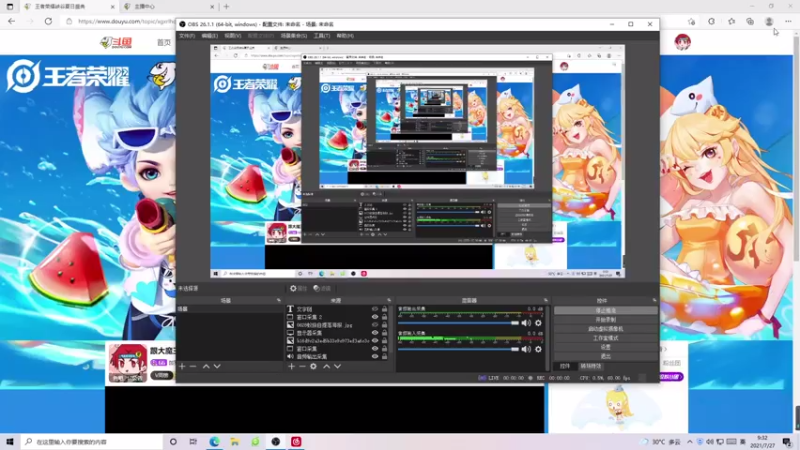
Task: Toggle visibility of b164 image source
Action: coord(375,340)
